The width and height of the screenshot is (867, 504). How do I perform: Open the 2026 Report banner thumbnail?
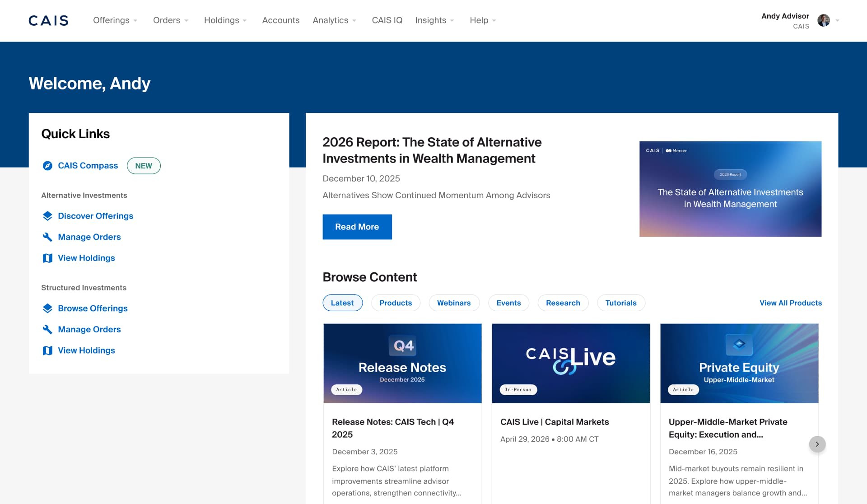pyautogui.click(x=730, y=189)
